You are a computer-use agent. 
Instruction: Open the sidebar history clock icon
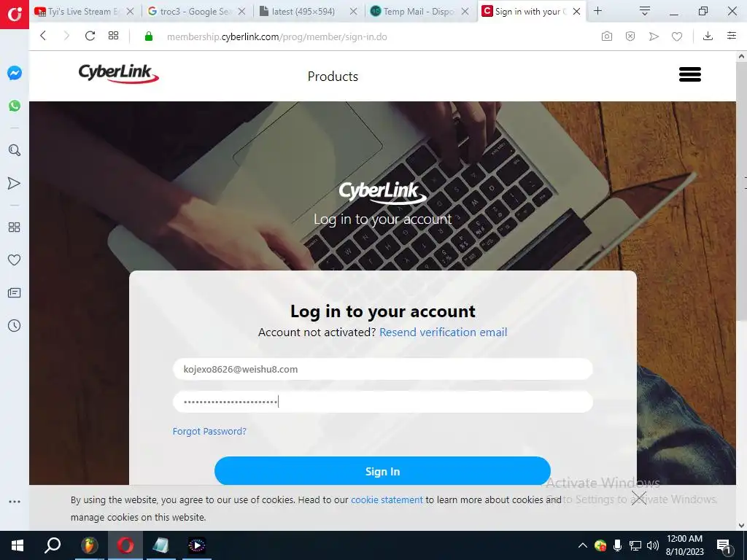pyautogui.click(x=15, y=326)
